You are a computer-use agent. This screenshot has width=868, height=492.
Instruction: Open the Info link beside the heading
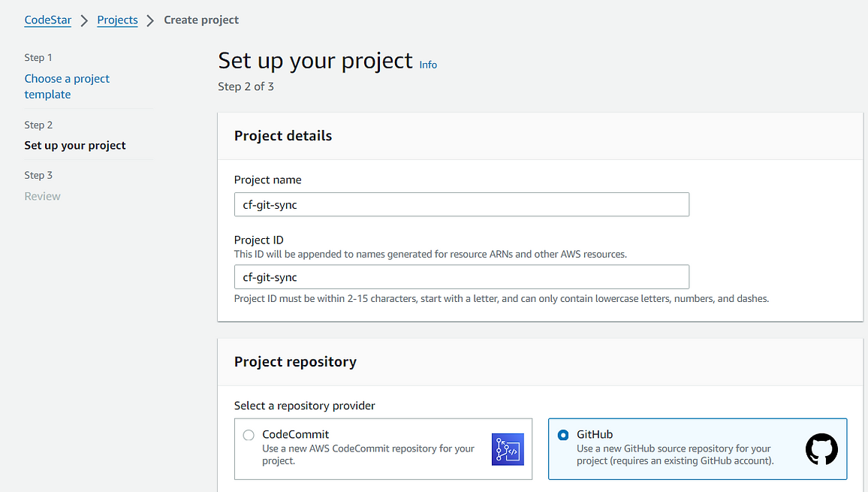428,65
